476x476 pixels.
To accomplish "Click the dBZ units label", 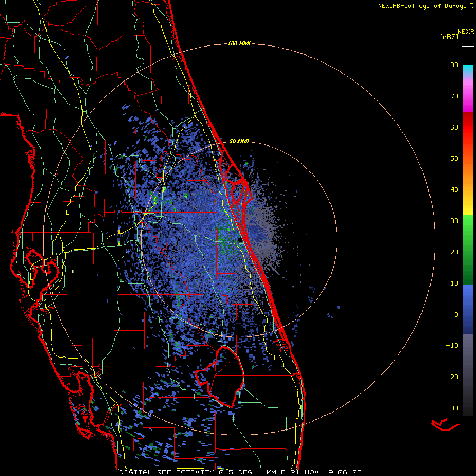I will click(449, 37).
